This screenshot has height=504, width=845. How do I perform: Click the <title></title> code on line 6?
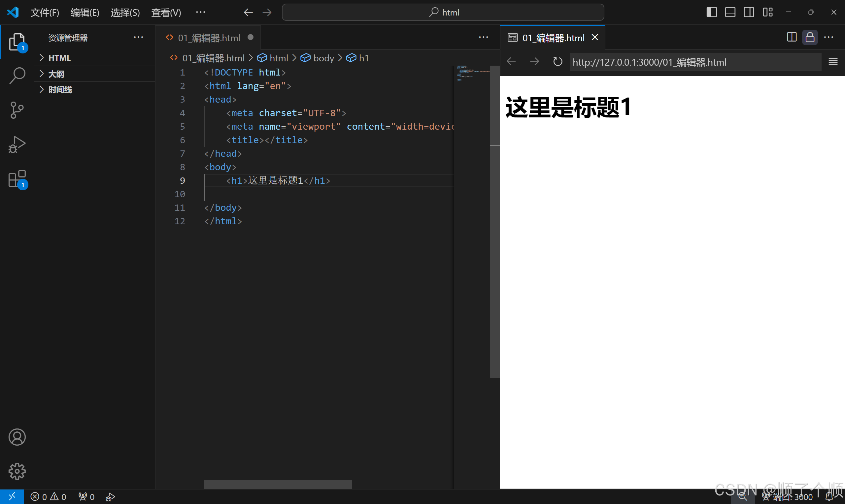click(x=267, y=140)
